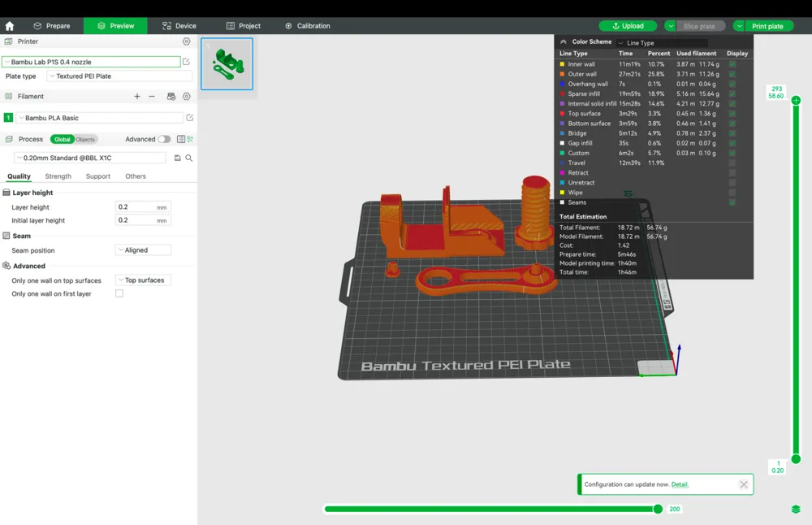This screenshot has width=812, height=525.
Task: Click the compare presets icon
Action: click(x=190, y=139)
